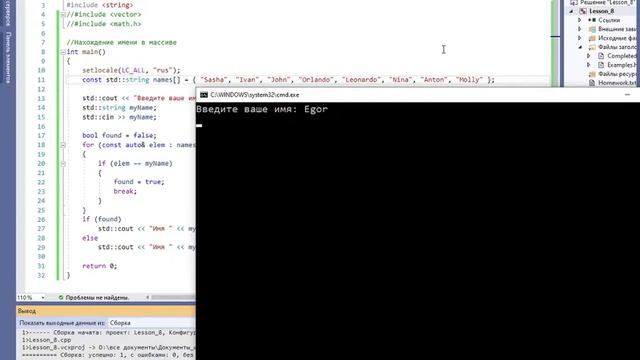Click the output line "1>Lesson_8.cpp"
Image resolution: width=640 pixels, height=360 pixels.
tap(47, 340)
